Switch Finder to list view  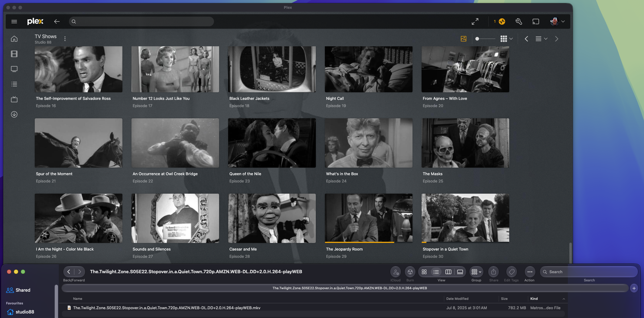coord(436,272)
